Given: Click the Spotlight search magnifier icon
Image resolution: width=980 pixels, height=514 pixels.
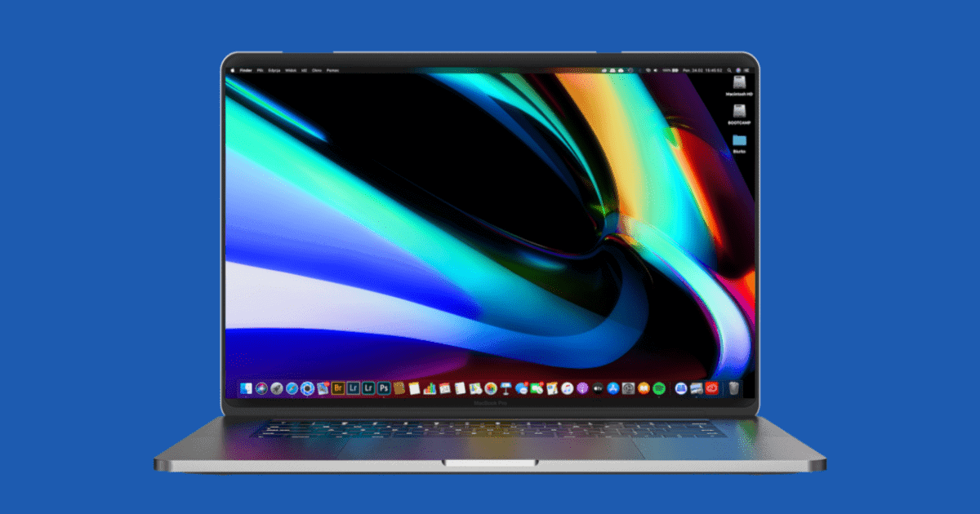Looking at the screenshot, I should (728, 71).
